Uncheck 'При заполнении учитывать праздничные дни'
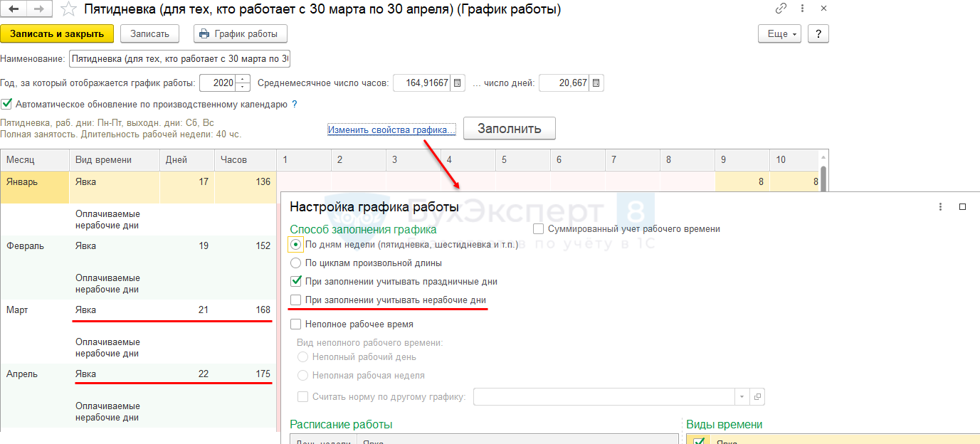This screenshot has width=980, height=444. tap(297, 282)
